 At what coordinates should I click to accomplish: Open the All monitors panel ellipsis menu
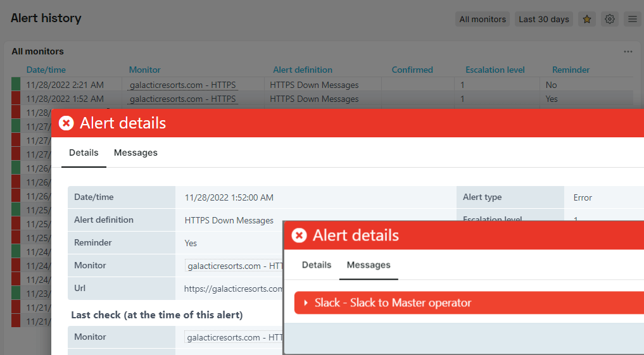pyautogui.click(x=628, y=52)
